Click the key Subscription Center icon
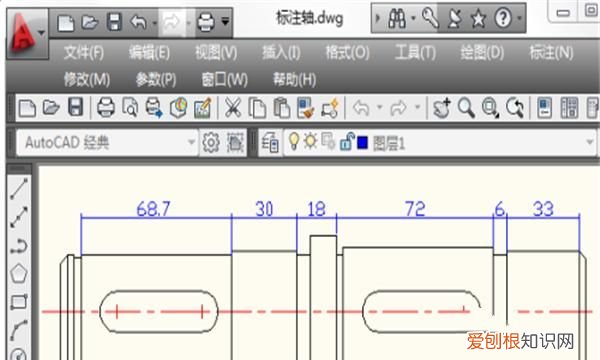Viewport: 600px width, 360px height. [x=430, y=18]
